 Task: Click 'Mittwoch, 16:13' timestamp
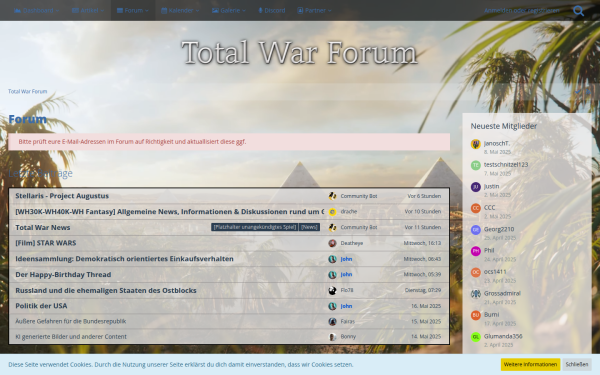(x=422, y=243)
